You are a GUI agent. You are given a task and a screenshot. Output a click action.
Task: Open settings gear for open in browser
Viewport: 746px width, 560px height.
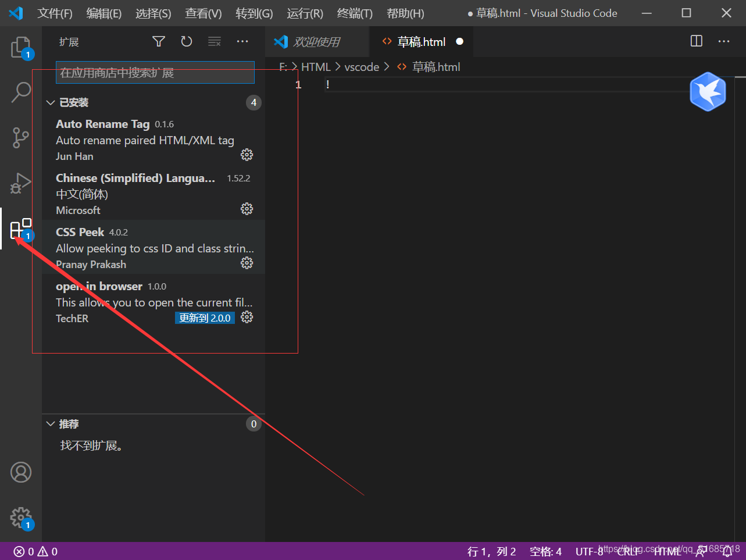pos(247,317)
